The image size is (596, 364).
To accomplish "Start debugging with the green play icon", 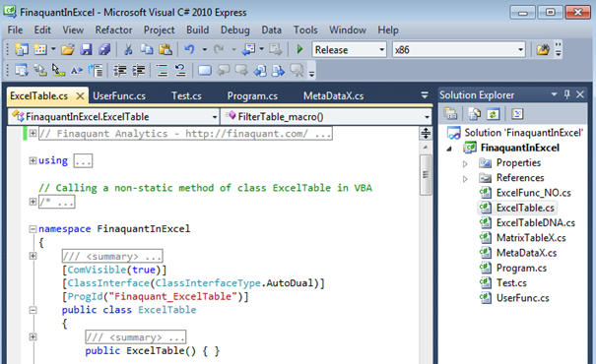I will pyautogui.click(x=299, y=49).
